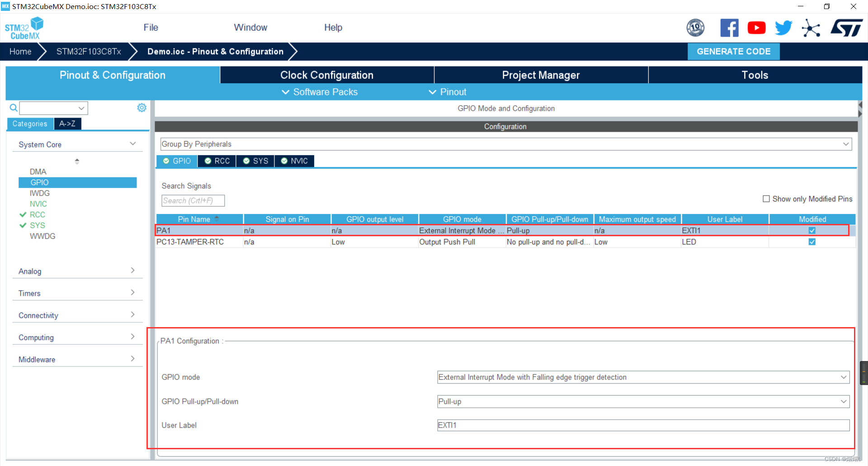Click the Search Signals input field
868x466 pixels.
pos(193,200)
